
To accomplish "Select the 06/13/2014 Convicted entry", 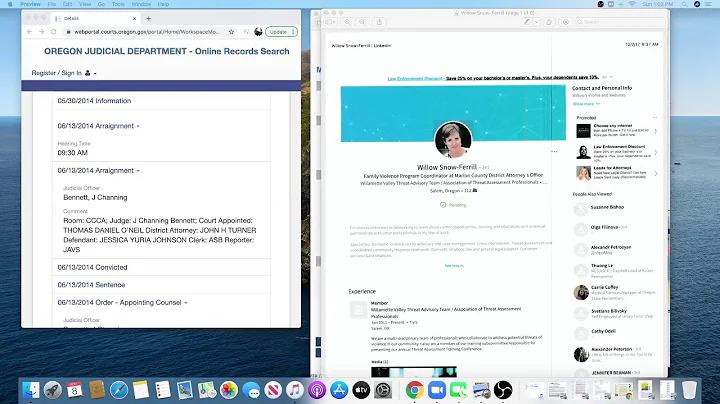I will pyautogui.click(x=92, y=267).
